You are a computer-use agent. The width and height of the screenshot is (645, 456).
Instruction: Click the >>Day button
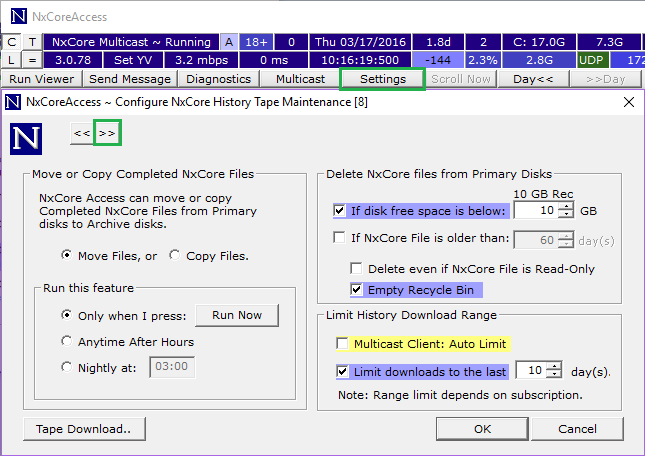click(x=606, y=79)
